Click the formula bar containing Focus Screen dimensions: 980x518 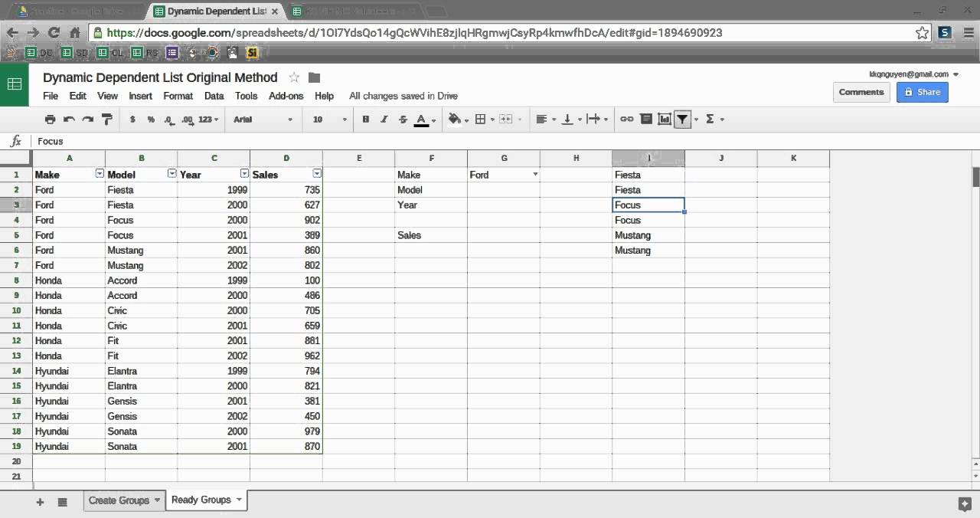[x=505, y=141]
